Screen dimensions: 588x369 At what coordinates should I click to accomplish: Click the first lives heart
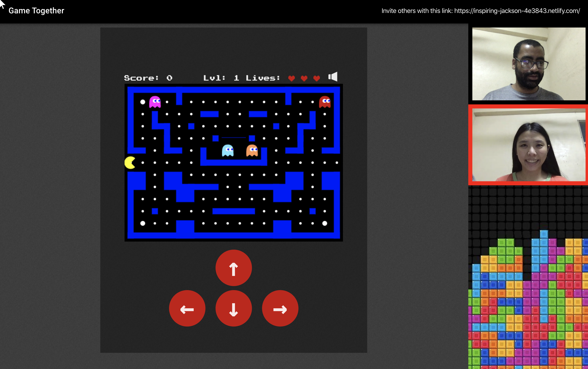[291, 78]
